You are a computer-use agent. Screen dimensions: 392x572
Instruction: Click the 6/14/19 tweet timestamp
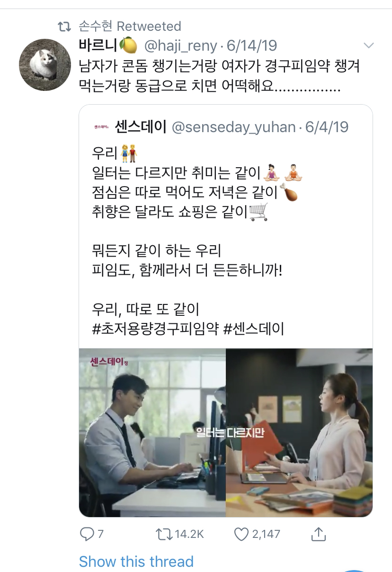point(252,46)
